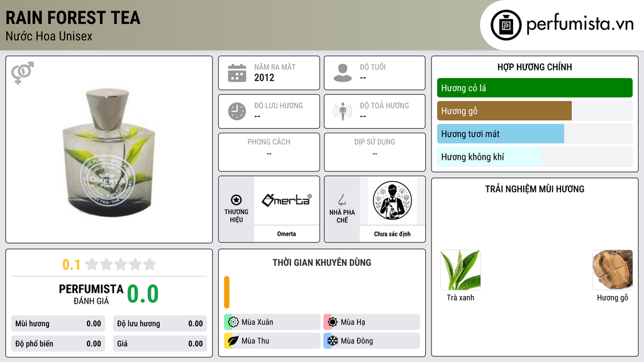
Task: Click the 2012 launch year value
Action: pos(264,77)
